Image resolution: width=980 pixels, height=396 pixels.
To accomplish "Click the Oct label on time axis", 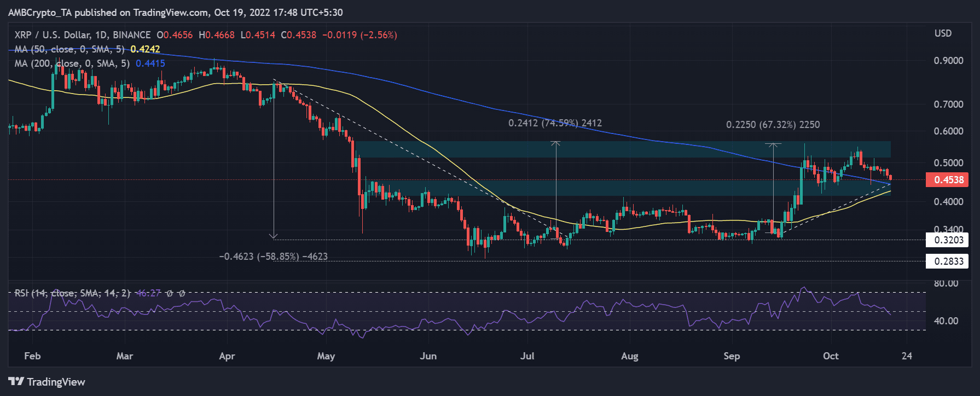I will click(x=831, y=356).
